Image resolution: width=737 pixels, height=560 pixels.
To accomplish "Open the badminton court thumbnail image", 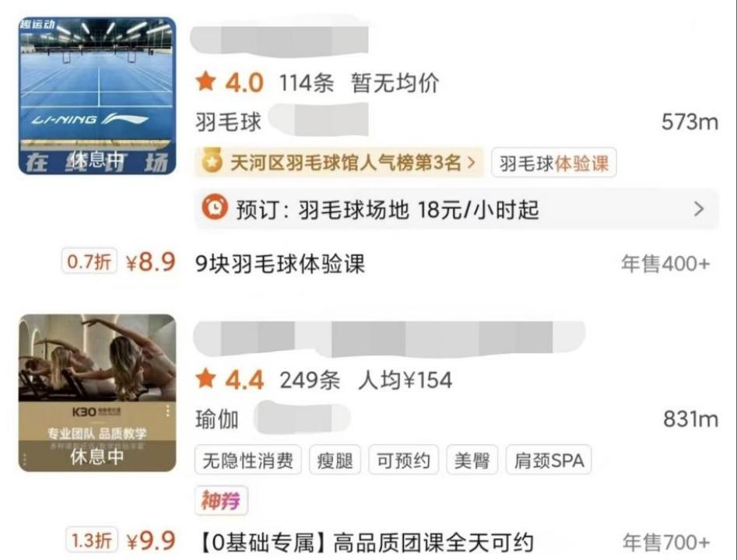I will (97, 96).
